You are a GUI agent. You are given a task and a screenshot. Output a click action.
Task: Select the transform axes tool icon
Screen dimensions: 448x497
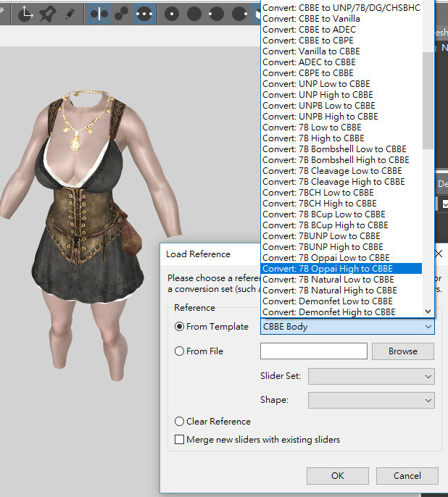pos(25,14)
